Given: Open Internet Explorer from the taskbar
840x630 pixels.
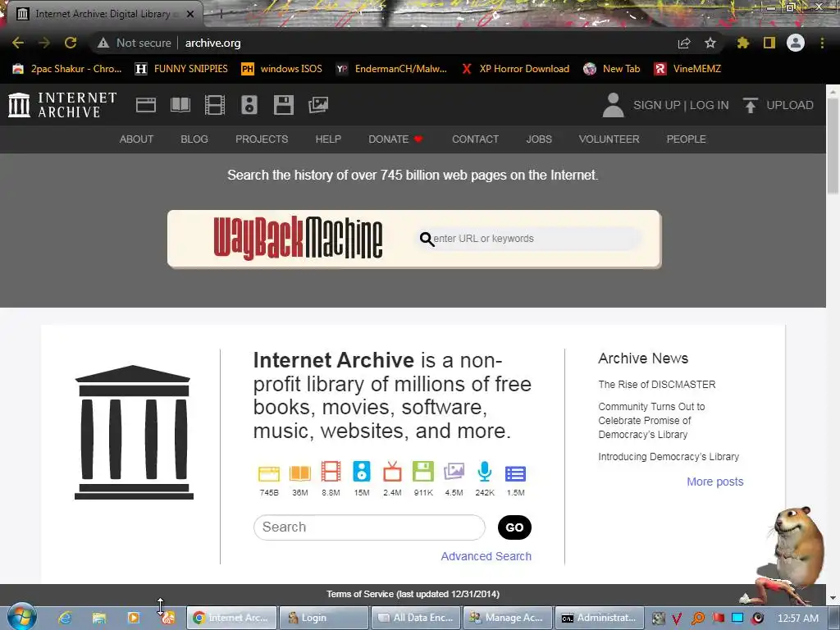Looking at the screenshot, I should pyautogui.click(x=66, y=618).
